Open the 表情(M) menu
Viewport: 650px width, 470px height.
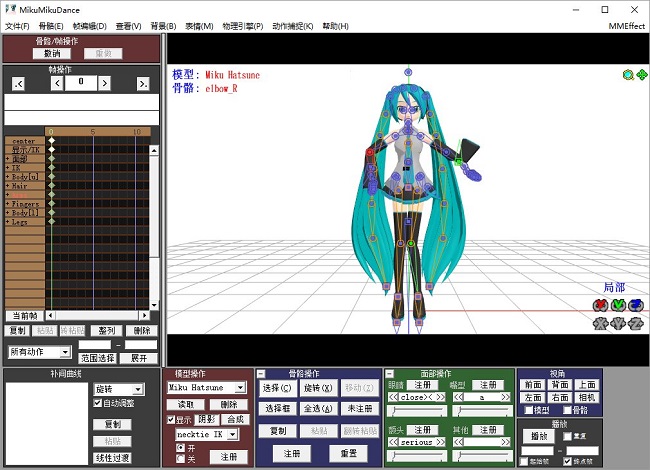click(x=199, y=26)
